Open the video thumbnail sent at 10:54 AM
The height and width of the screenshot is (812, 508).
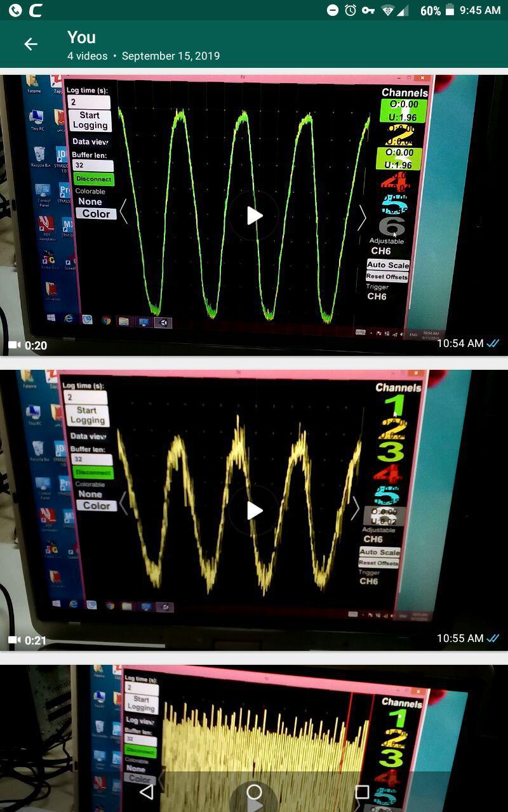coord(254,216)
